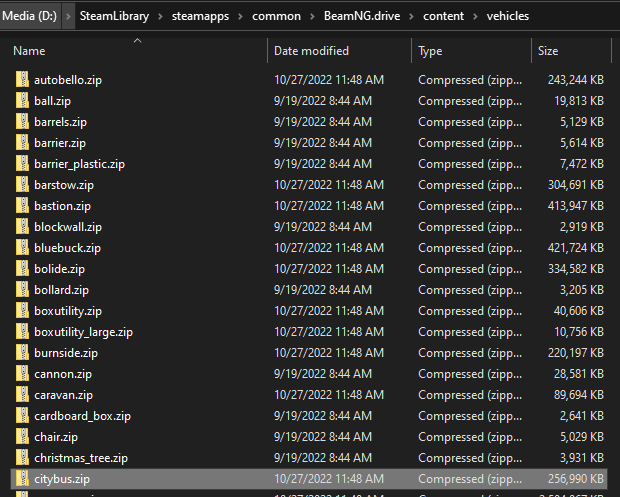620x497 pixels.
Task: Click the caravan.zip archive icon
Action: 23,394
